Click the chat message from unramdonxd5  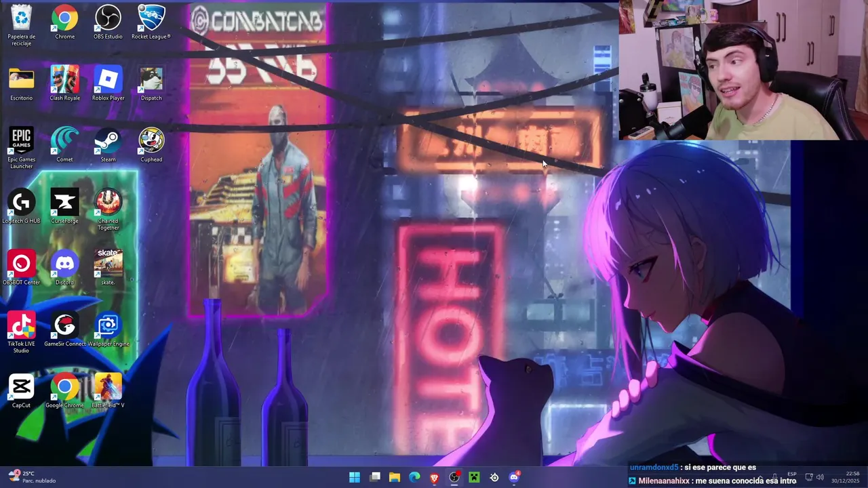click(692, 468)
